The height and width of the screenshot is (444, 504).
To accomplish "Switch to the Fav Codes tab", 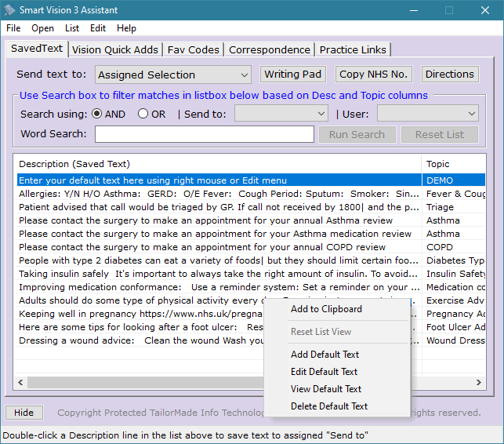I will tap(193, 50).
